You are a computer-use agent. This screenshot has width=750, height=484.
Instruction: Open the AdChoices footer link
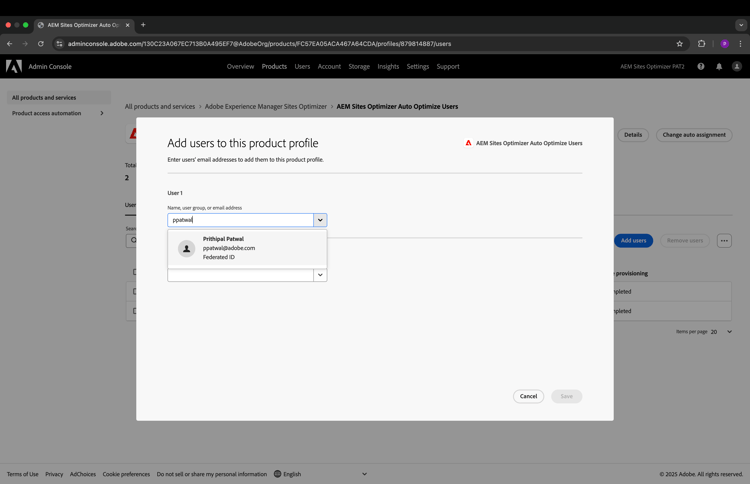click(x=83, y=474)
